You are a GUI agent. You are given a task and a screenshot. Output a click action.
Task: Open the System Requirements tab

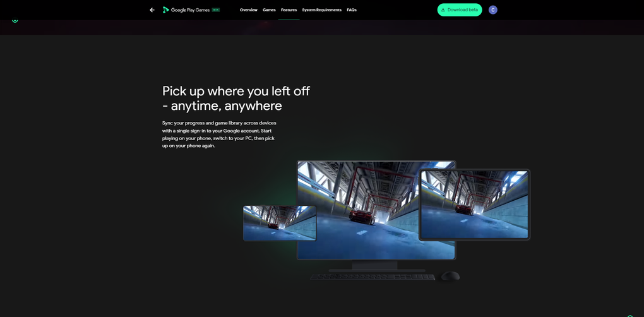(x=321, y=10)
